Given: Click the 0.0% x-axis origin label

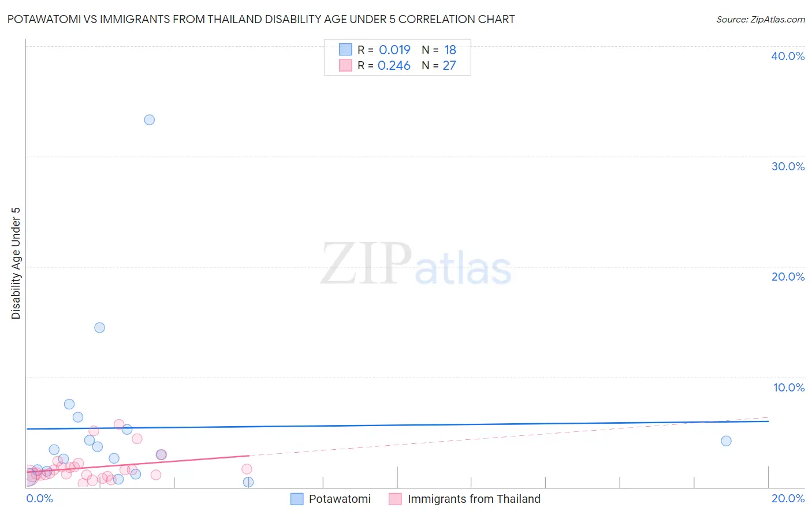Looking at the screenshot, I should pos(40,498).
